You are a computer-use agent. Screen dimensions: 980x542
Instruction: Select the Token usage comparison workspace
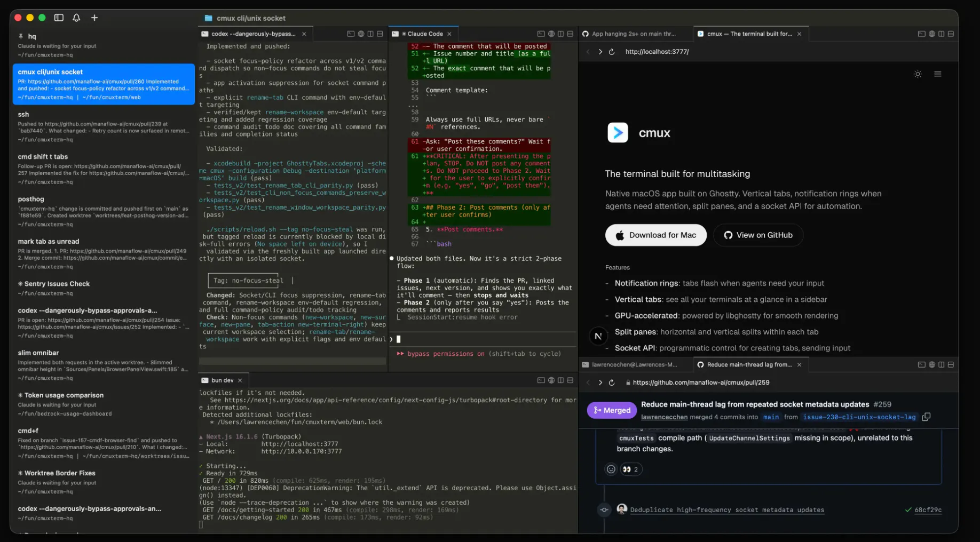click(x=104, y=404)
